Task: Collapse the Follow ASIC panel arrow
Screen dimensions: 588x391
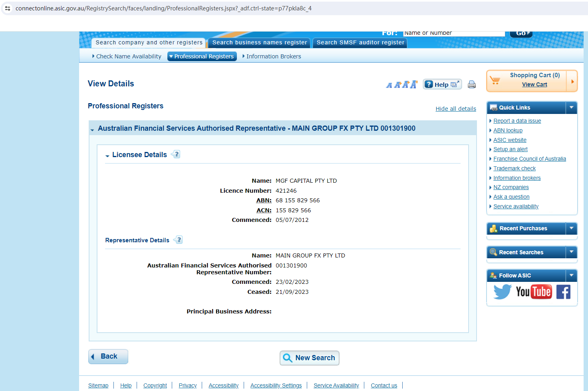Action: coord(572,275)
